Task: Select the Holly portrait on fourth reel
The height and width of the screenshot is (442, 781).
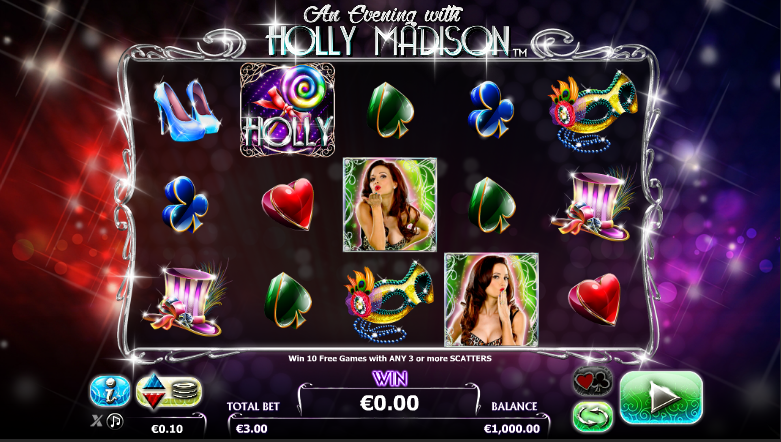Action: click(x=491, y=299)
